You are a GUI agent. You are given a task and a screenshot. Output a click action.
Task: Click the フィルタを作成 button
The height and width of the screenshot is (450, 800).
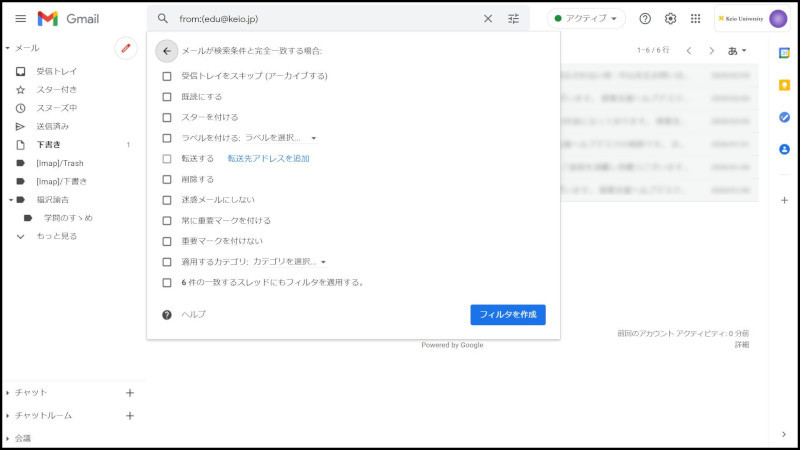click(508, 314)
